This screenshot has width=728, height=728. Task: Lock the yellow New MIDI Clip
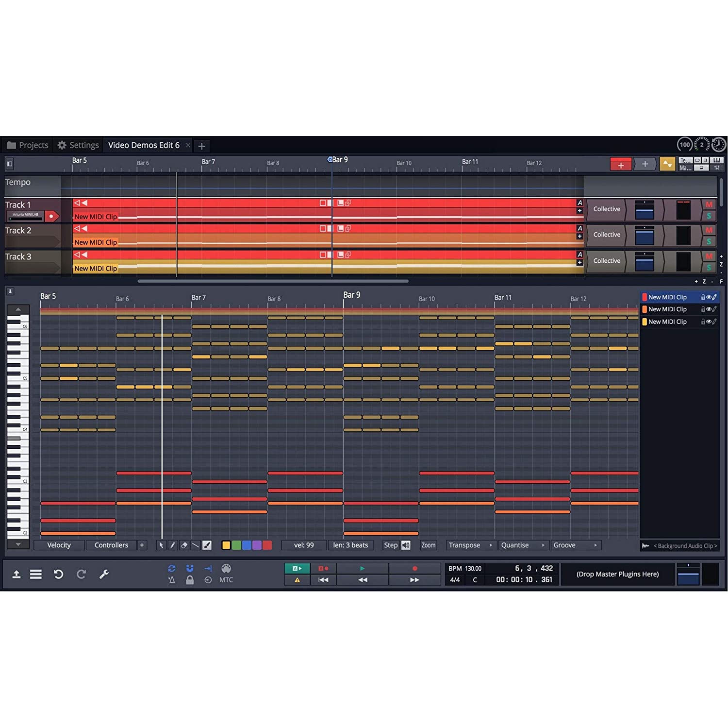click(703, 322)
